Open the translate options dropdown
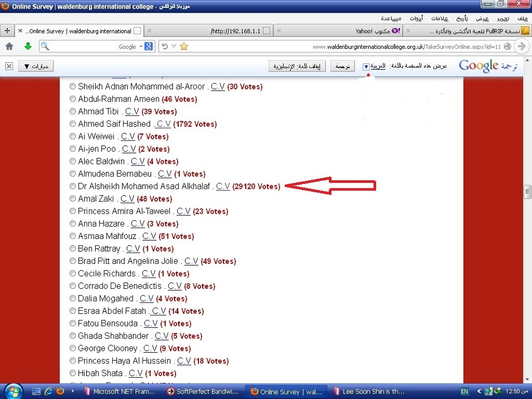The height and width of the screenshot is (399, 532). click(36, 66)
